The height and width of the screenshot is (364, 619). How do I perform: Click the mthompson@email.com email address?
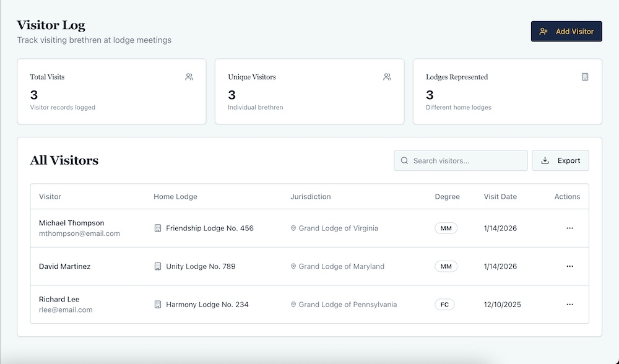tap(79, 234)
